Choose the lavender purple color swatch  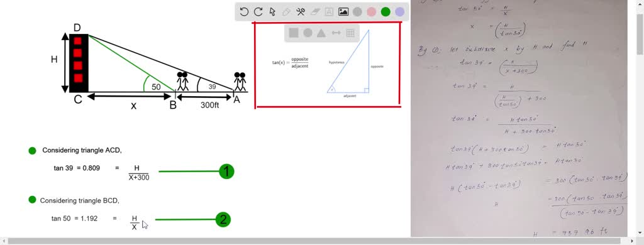point(399,12)
